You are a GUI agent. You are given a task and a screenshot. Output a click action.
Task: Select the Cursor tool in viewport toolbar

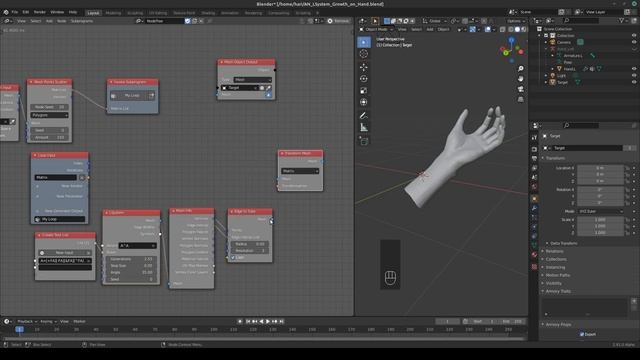[364, 54]
